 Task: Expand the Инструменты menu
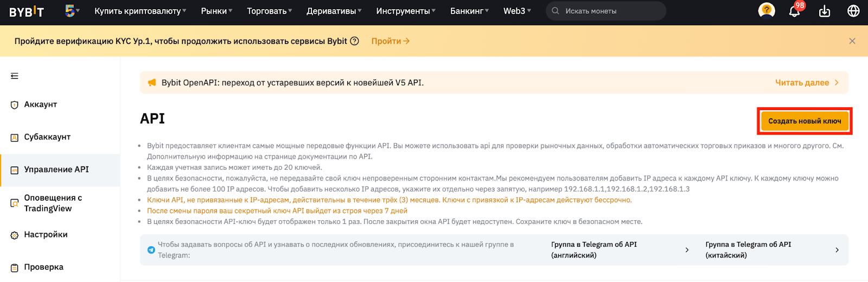click(406, 11)
